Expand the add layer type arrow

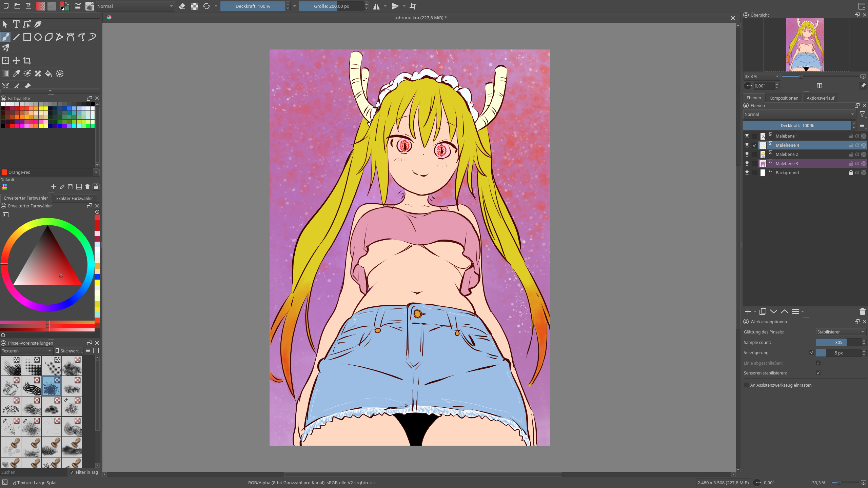(755, 311)
